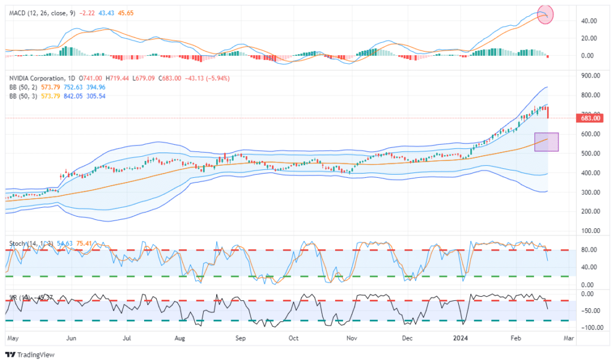Click the last red candlestick on price chart

tap(548, 112)
